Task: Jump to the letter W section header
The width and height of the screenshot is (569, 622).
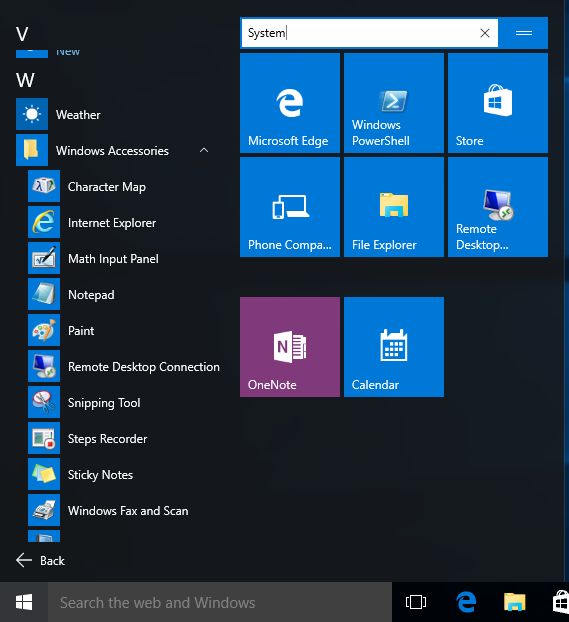Action: pyautogui.click(x=25, y=80)
